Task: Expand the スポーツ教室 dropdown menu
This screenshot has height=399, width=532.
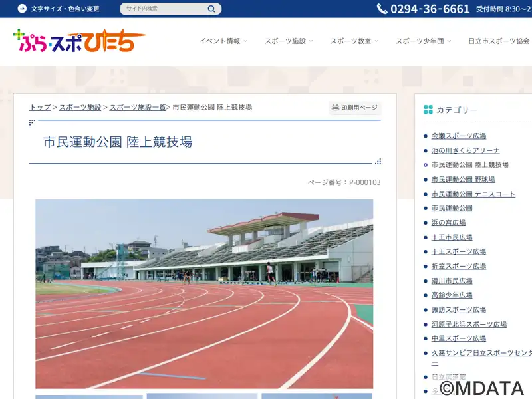Action: (354, 41)
